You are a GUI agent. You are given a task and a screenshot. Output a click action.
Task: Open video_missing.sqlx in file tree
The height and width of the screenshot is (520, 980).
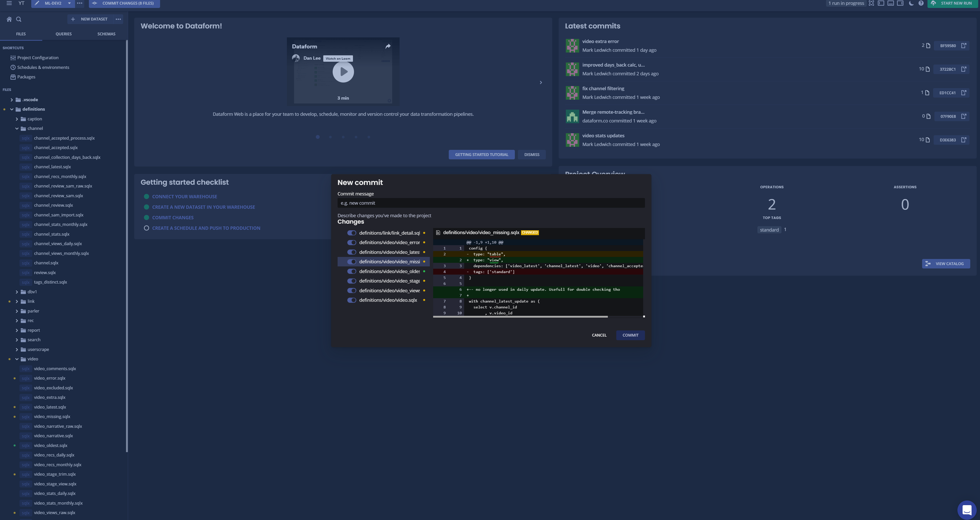click(52, 417)
